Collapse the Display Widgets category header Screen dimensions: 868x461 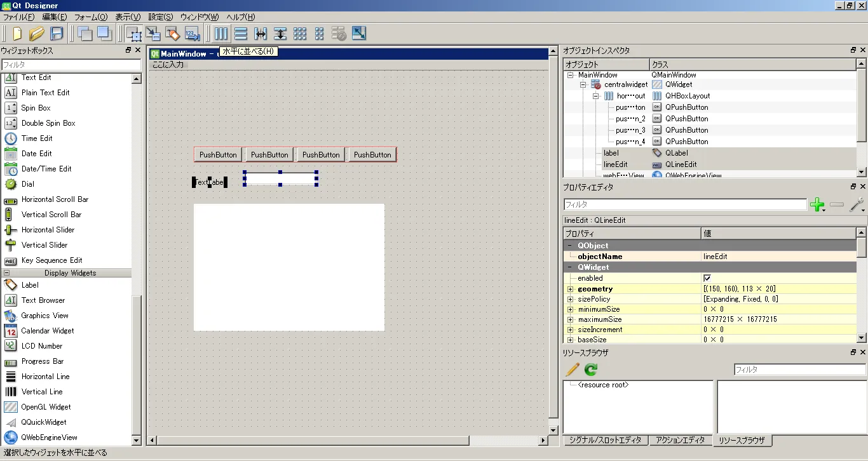8,273
